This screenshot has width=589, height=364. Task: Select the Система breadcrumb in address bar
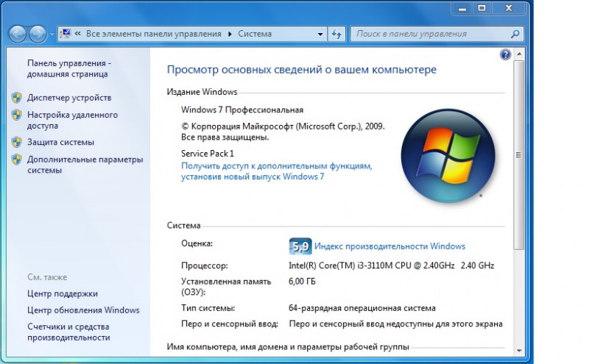click(x=254, y=34)
